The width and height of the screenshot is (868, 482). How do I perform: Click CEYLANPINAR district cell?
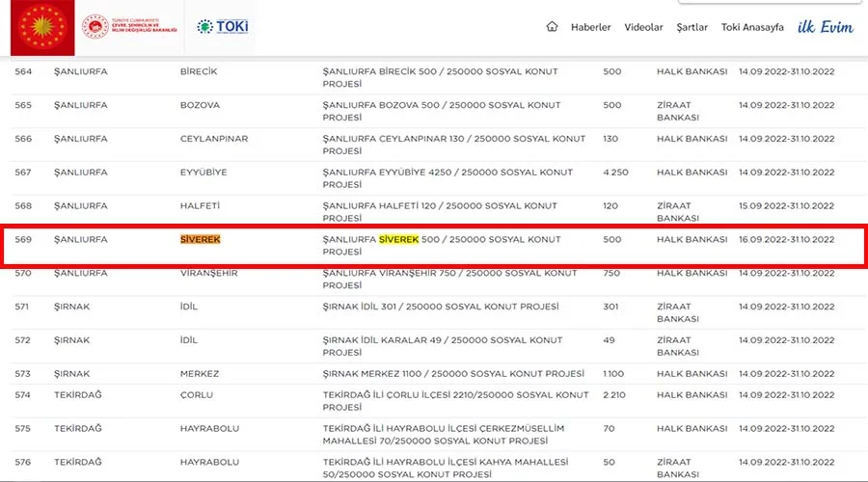214,139
